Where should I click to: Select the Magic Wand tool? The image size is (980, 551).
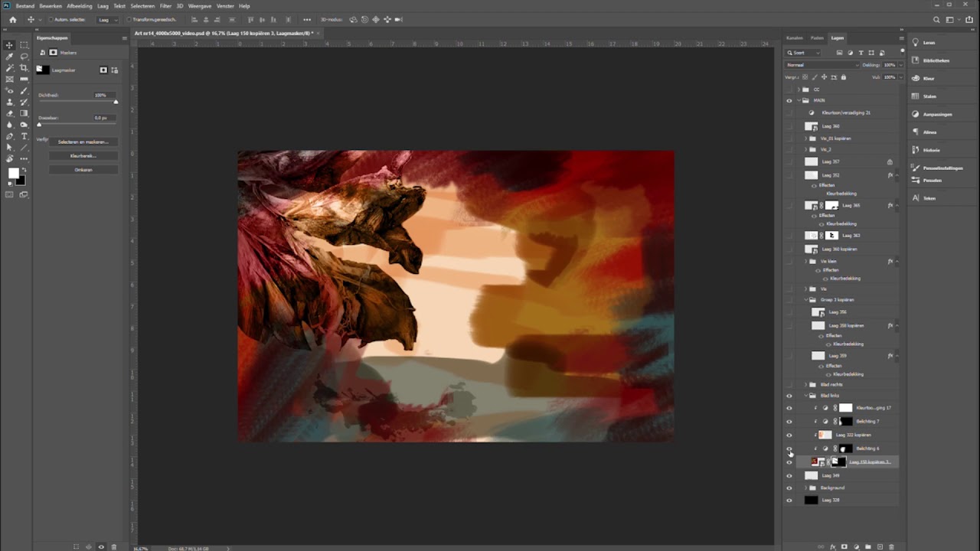[9, 68]
